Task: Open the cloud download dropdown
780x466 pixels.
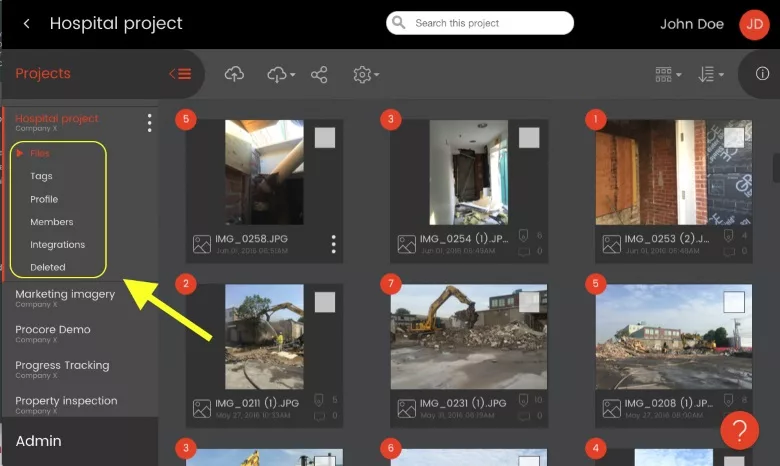Action: (281, 75)
